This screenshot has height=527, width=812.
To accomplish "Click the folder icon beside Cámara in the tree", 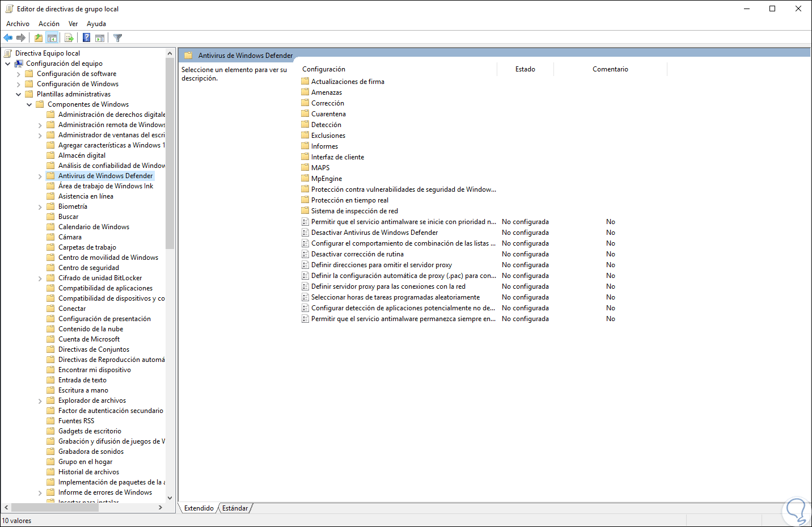I will click(50, 237).
